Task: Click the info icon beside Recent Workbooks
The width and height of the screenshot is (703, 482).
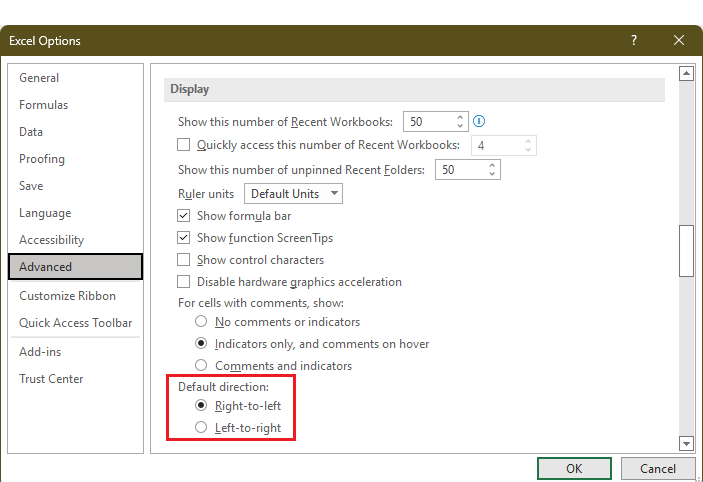Action: point(479,121)
